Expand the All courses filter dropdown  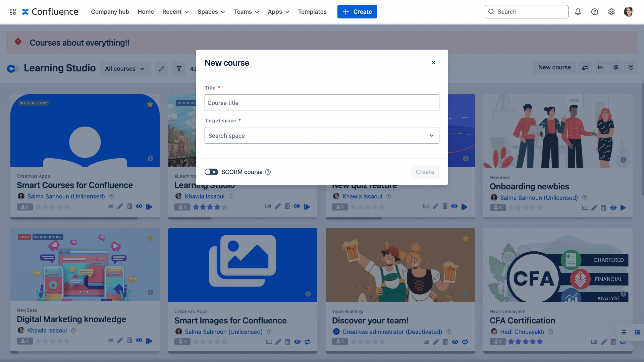125,69
